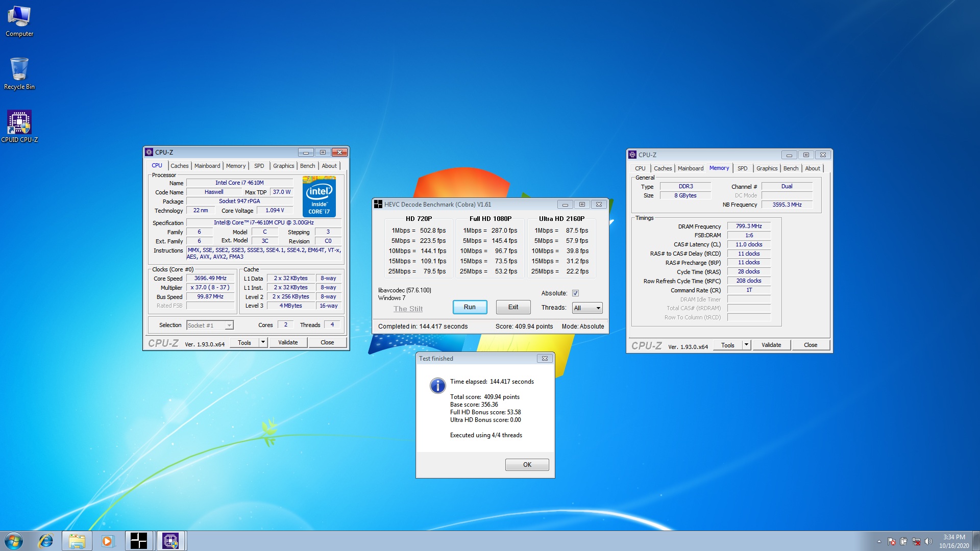Click Validate in right CPU-Z window

point(771,345)
